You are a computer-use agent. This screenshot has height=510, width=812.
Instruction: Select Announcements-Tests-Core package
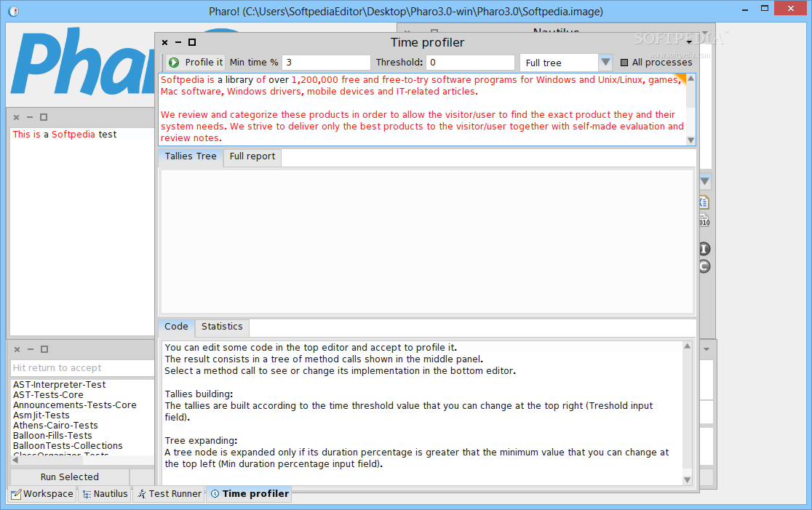coord(74,405)
